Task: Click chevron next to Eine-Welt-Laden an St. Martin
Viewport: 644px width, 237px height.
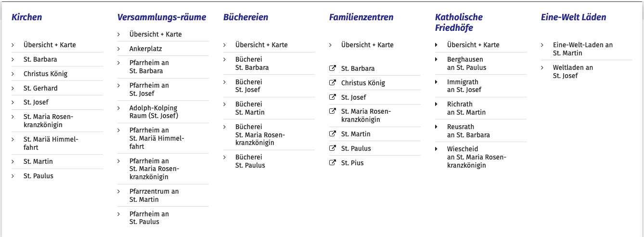Action: pos(542,45)
